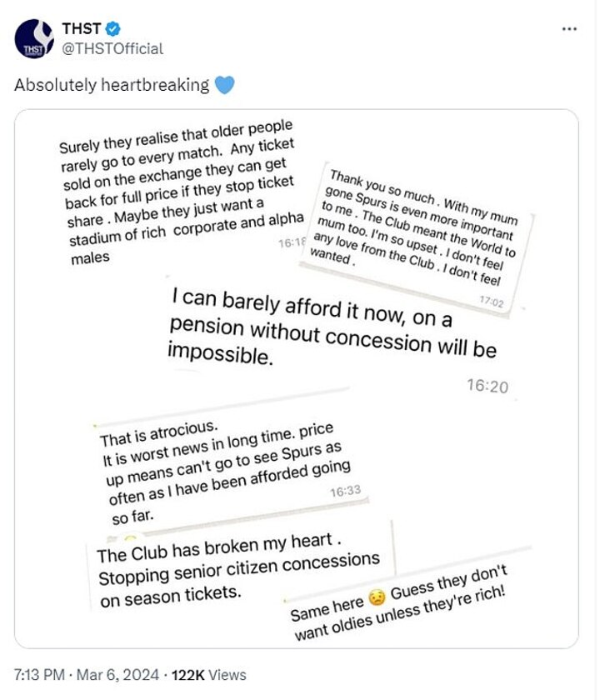This screenshot has height=700, width=600.
Task: Click the "Absolutely heartbreaking" tweet text
Action: 112,85
